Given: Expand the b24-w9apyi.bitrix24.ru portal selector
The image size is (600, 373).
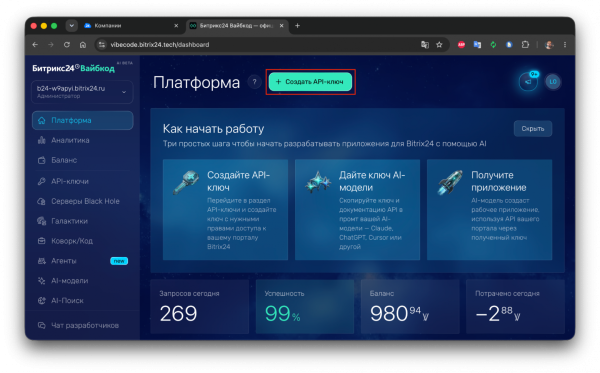Looking at the screenshot, I should (x=82, y=92).
